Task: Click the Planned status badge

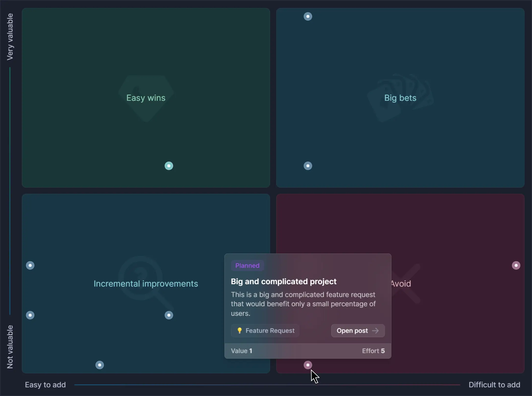Action: pos(247,266)
